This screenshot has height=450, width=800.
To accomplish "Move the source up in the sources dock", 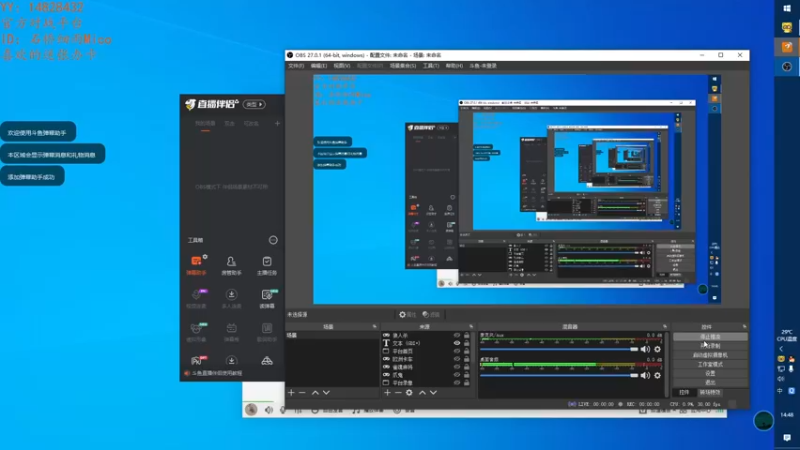I will (422, 392).
